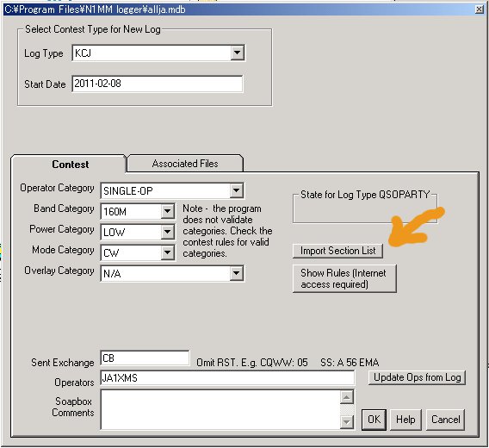Cancel the contest setup dialog
The height and width of the screenshot is (448, 489).
445,420
